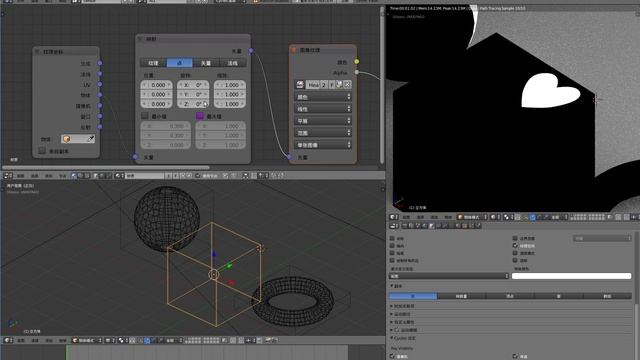Select the highlighted Object properties tab icon

(432, 225)
